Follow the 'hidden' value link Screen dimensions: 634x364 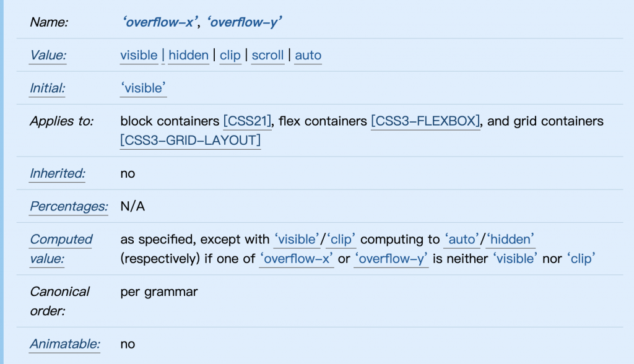[x=188, y=56]
